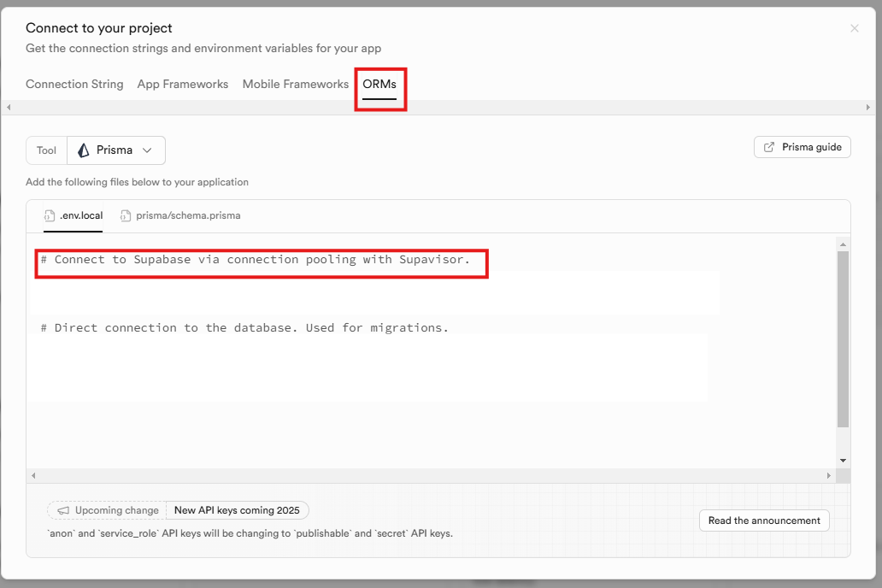Click the code scrollbar down arrow

[843, 461]
